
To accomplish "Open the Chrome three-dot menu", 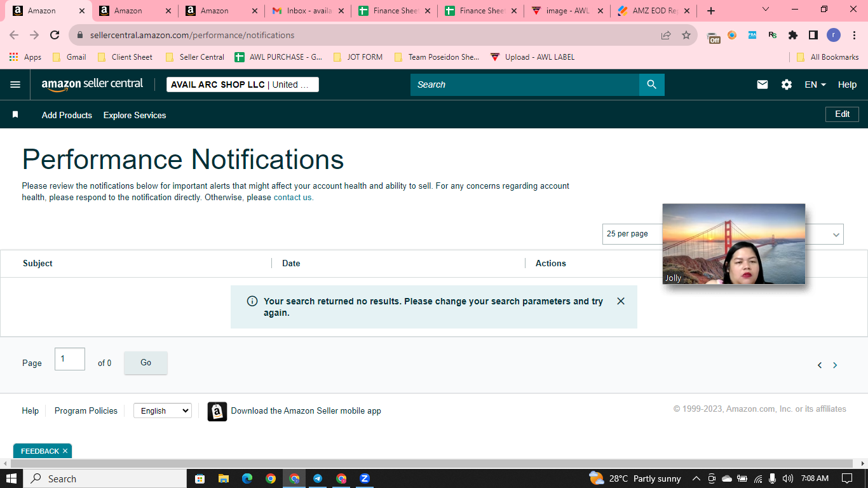I will coord(853,35).
